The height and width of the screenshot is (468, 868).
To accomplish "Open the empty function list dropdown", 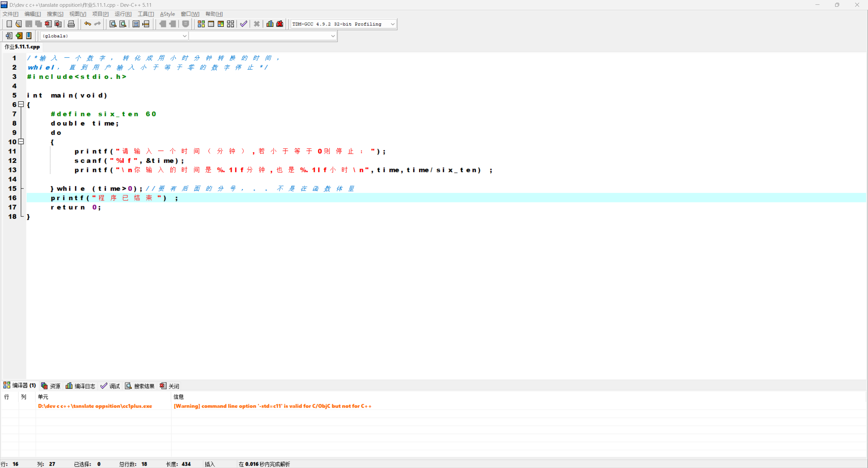I will pyautogui.click(x=333, y=36).
